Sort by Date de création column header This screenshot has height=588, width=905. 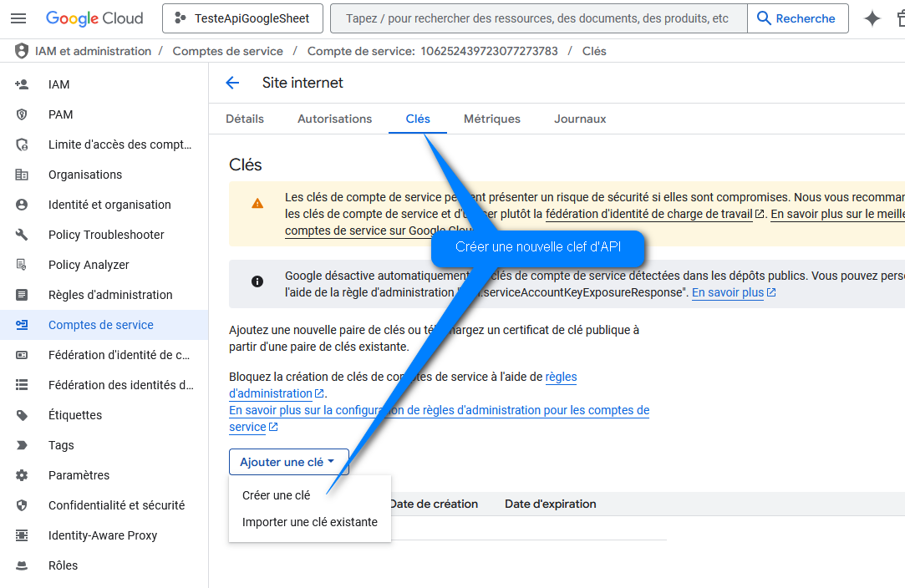point(434,504)
